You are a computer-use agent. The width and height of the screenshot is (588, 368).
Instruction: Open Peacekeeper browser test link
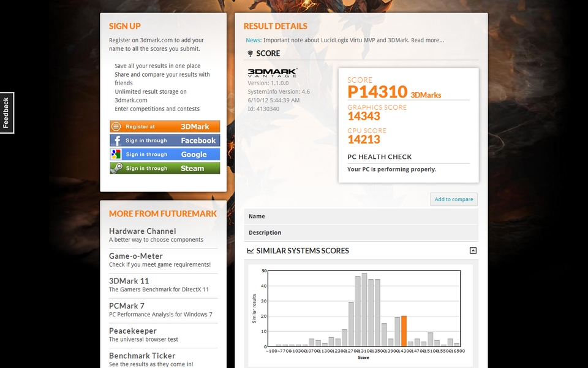click(x=133, y=331)
